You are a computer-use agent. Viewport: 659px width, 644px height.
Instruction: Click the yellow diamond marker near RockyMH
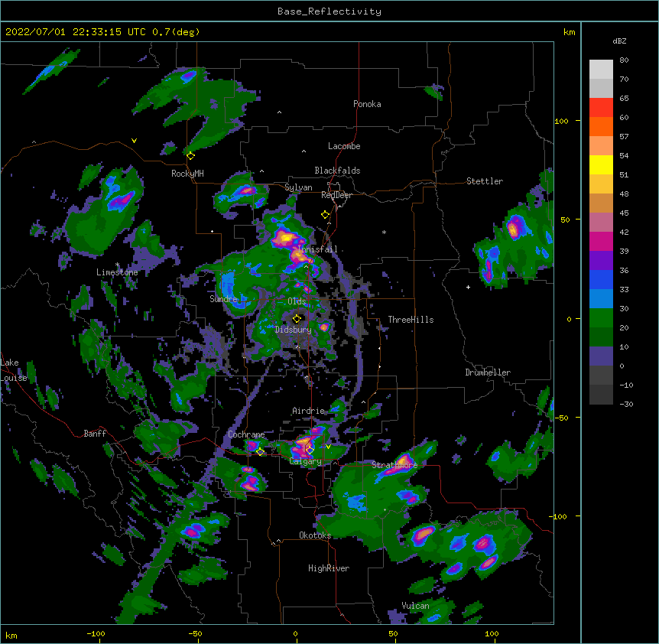(190, 156)
